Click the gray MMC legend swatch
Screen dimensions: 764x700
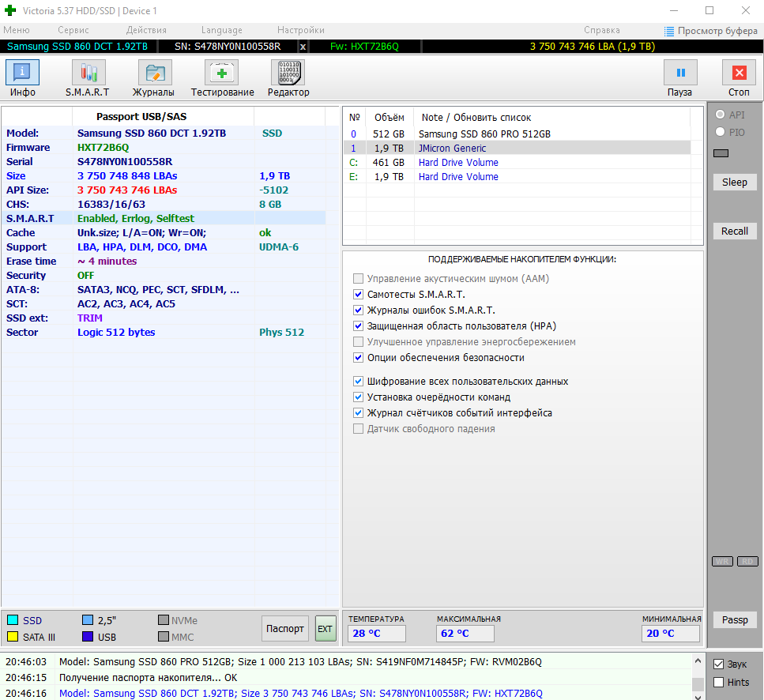point(164,637)
